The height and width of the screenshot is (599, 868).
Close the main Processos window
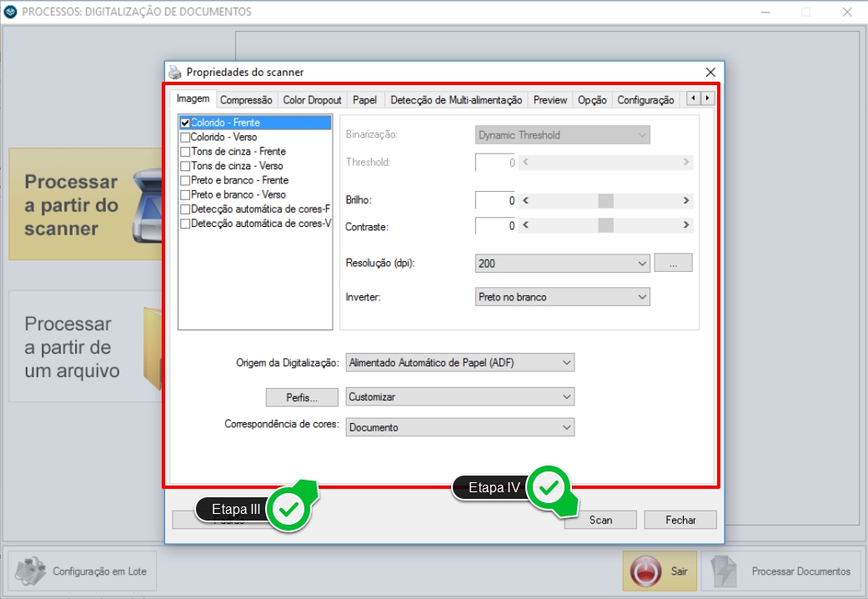coord(847,12)
